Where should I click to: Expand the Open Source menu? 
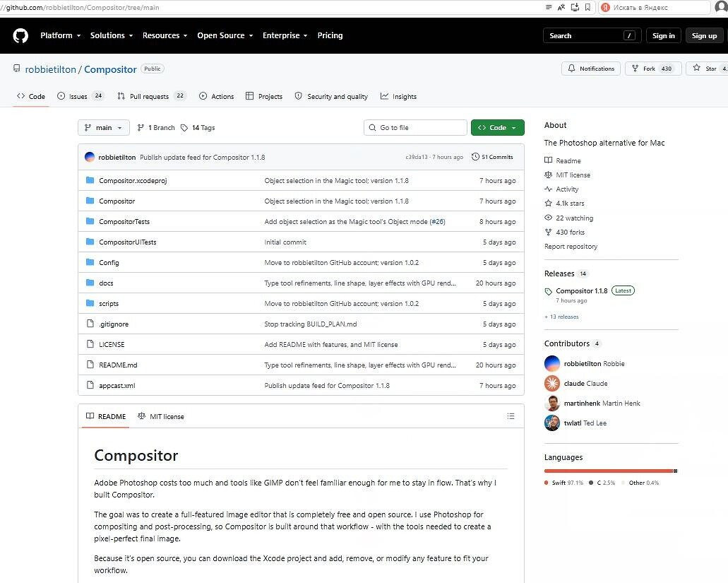click(225, 36)
